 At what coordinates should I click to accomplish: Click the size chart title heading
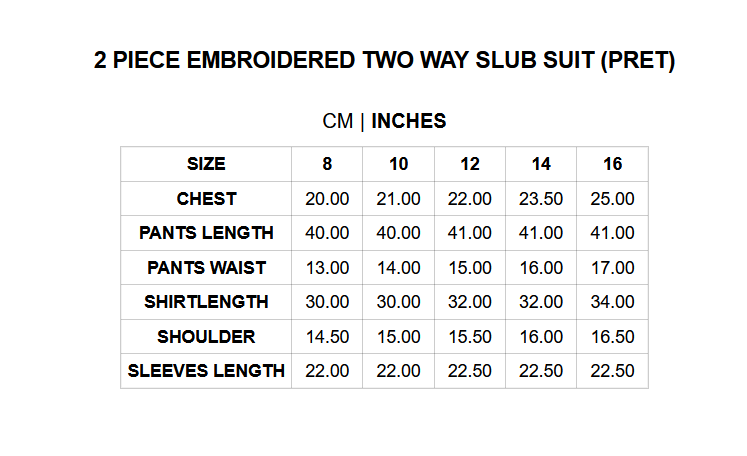[x=384, y=61]
